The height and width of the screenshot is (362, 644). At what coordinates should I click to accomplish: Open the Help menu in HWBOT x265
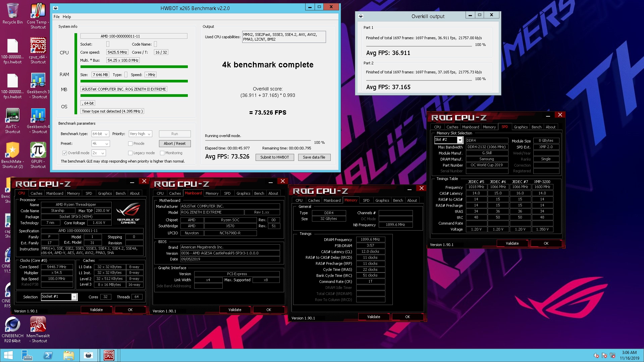tap(67, 16)
